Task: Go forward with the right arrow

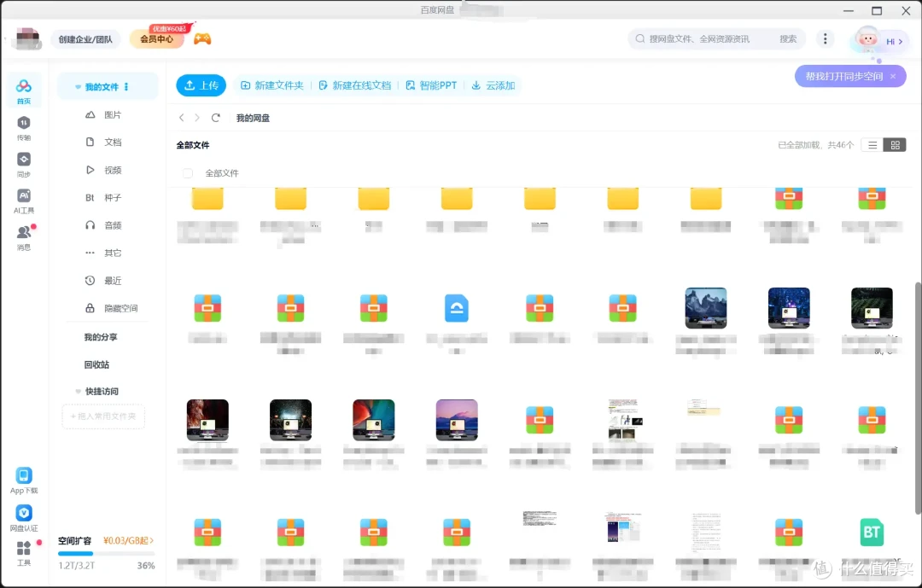Action: 197,118
